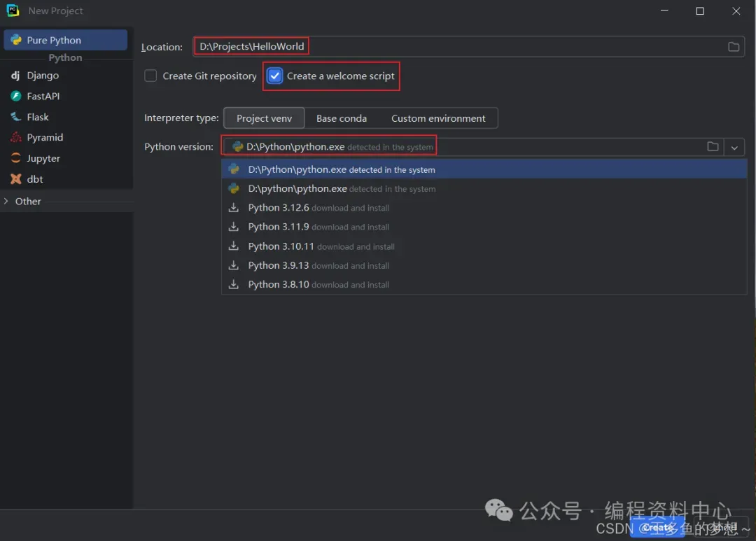The width and height of the screenshot is (756, 541).
Task: Switch to Base conda interpreter
Action: pyautogui.click(x=342, y=118)
